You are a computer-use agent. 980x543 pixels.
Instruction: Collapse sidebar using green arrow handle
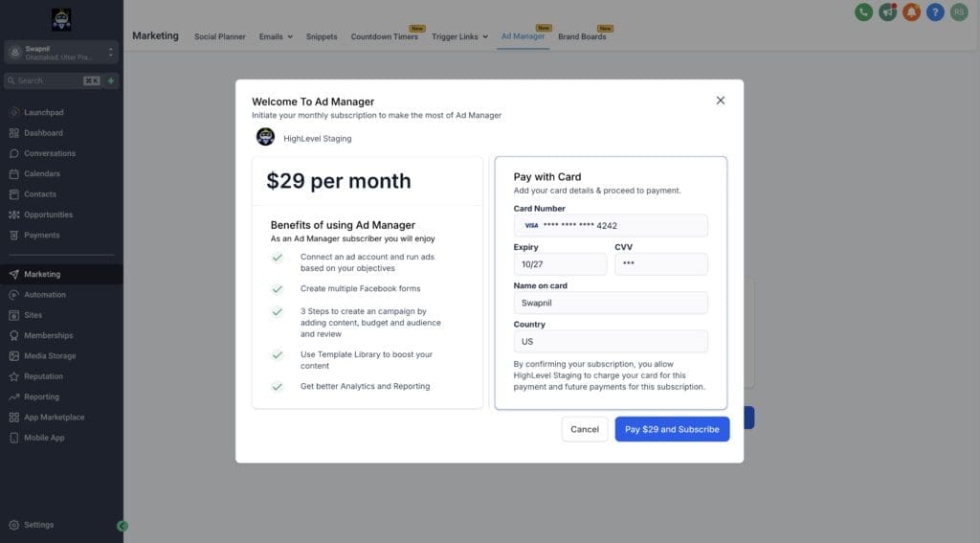point(122,526)
